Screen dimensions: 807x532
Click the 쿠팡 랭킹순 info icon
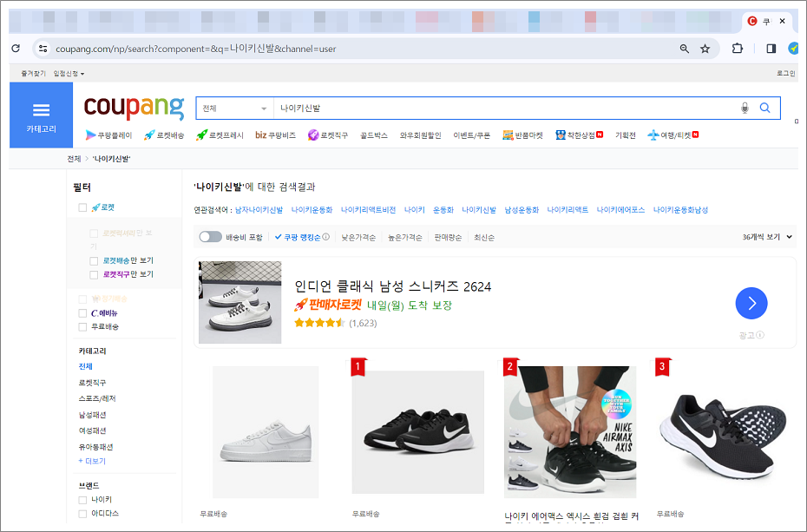[x=325, y=237]
